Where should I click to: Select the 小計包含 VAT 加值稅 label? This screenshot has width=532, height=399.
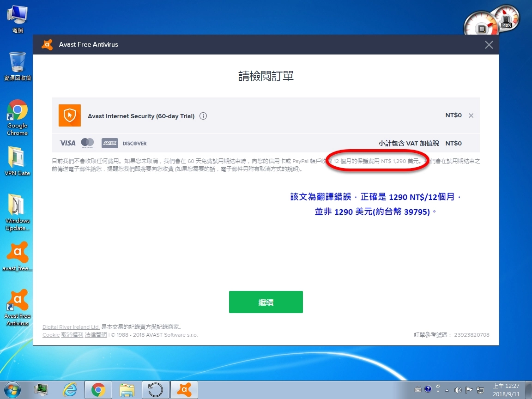tap(409, 143)
